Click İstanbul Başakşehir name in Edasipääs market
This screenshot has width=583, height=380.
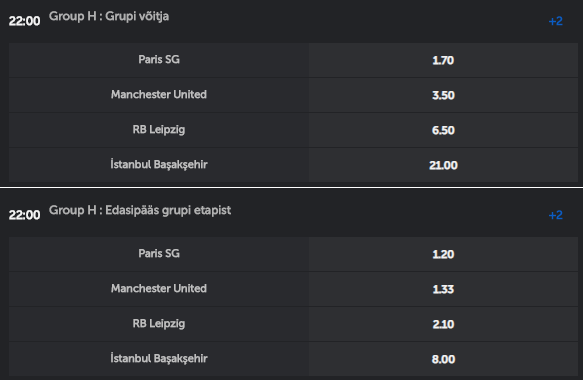coord(159,358)
